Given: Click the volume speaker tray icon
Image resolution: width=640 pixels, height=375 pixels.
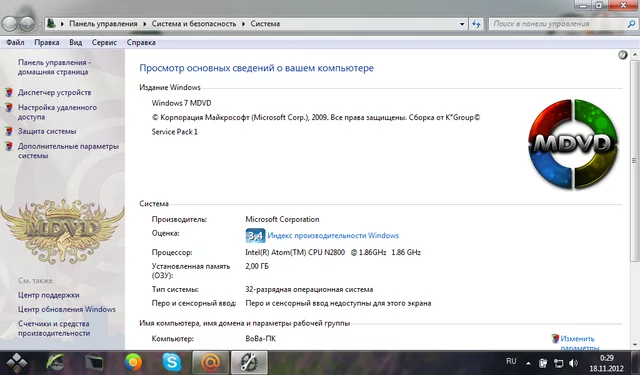Looking at the screenshot, I should tap(573, 363).
